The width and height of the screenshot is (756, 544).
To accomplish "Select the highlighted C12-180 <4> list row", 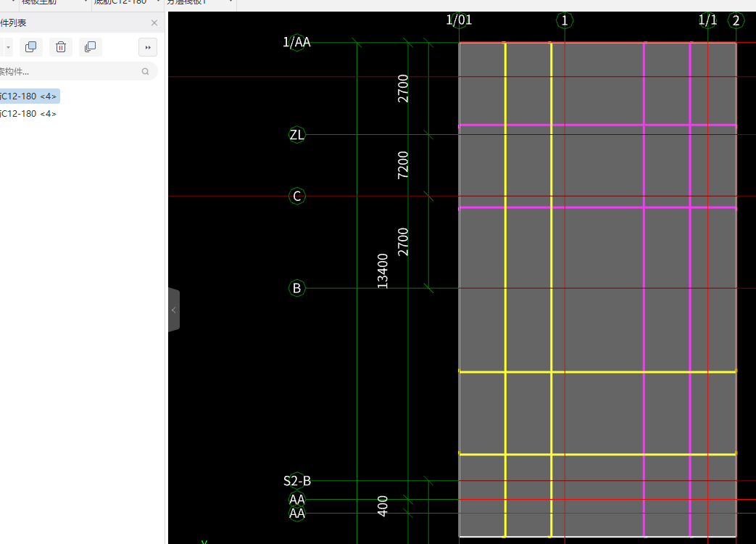I will pyautogui.click(x=30, y=96).
